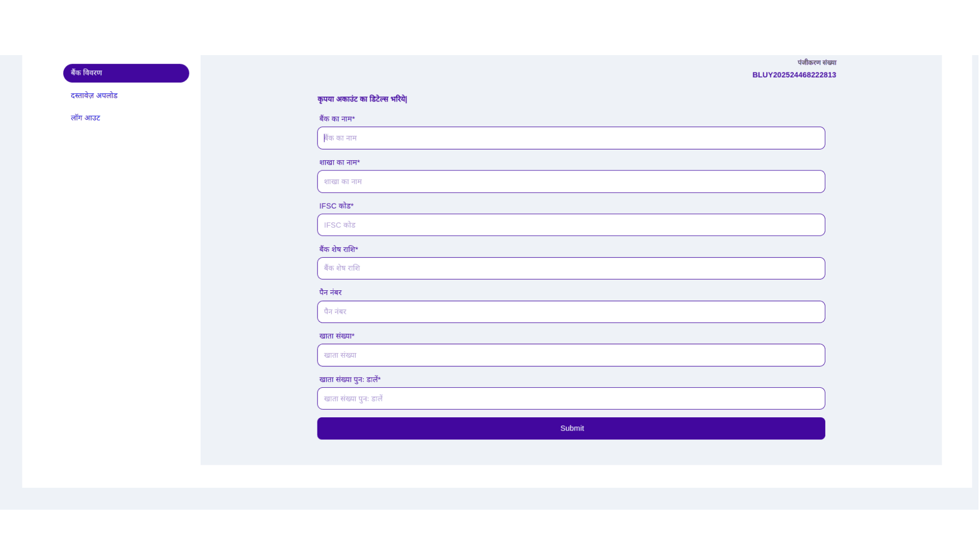980x551 pixels.
Task: Click the पंजीकरण संख्या caption text
Action: click(x=817, y=63)
